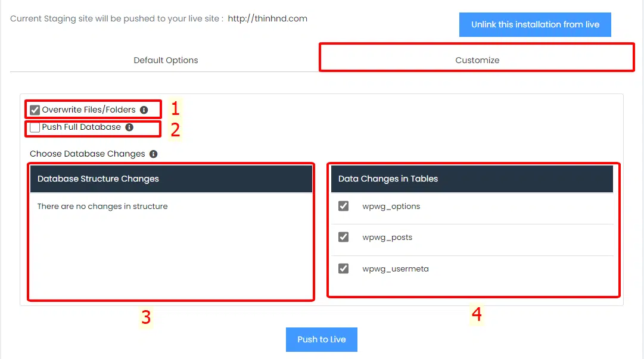The width and height of the screenshot is (644, 359).
Task: Untick the wpwg_usermeta table checkbox
Action: (343, 269)
